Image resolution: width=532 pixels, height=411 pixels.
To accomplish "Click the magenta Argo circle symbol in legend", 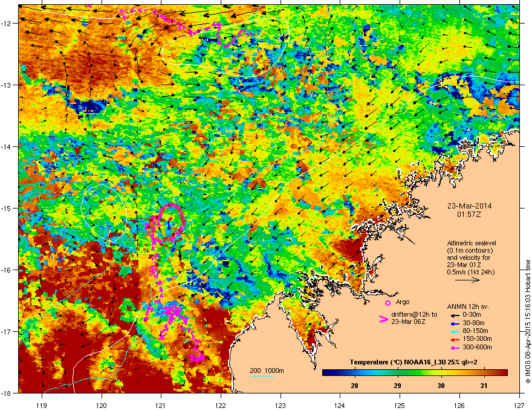I will (x=388, y=303).
